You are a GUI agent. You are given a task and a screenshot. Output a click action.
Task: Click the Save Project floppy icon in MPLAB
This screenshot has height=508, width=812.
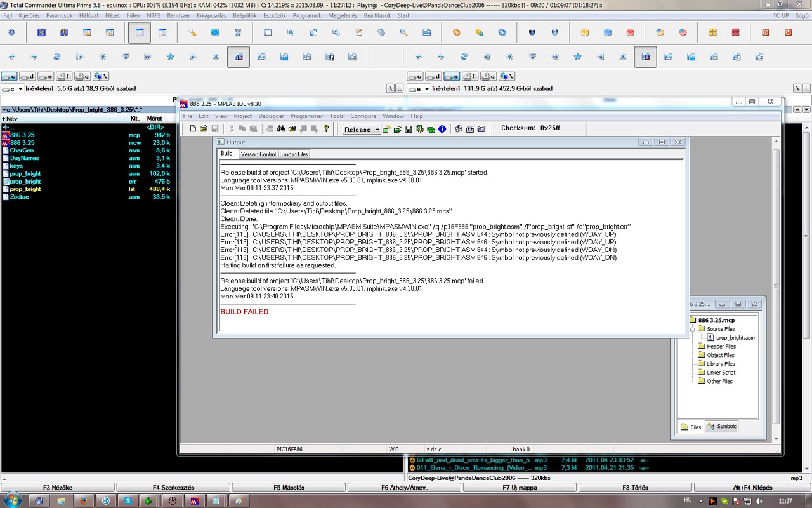click(x=409, y=129)
